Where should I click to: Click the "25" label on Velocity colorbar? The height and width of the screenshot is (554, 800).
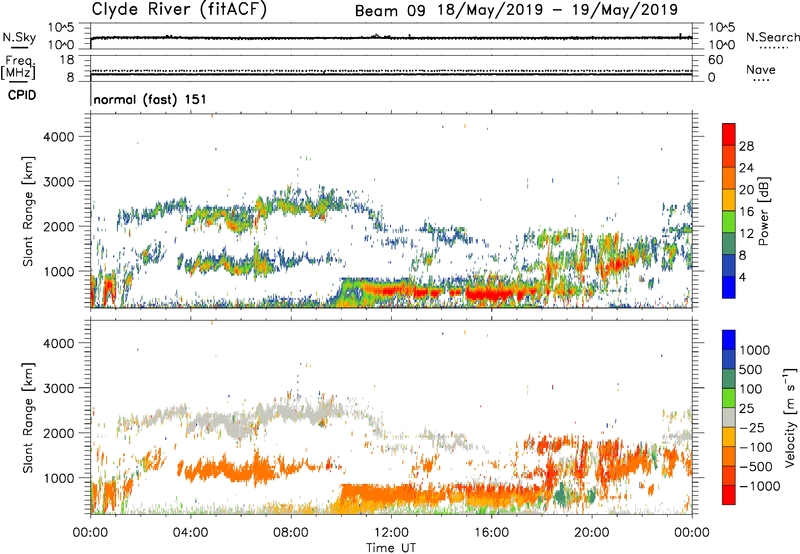click(x=746, y=409)
